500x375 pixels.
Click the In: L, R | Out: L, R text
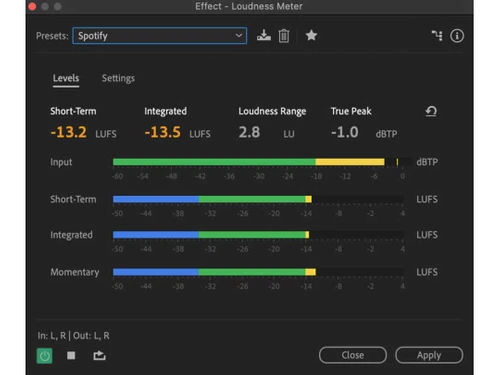(73, 335)
